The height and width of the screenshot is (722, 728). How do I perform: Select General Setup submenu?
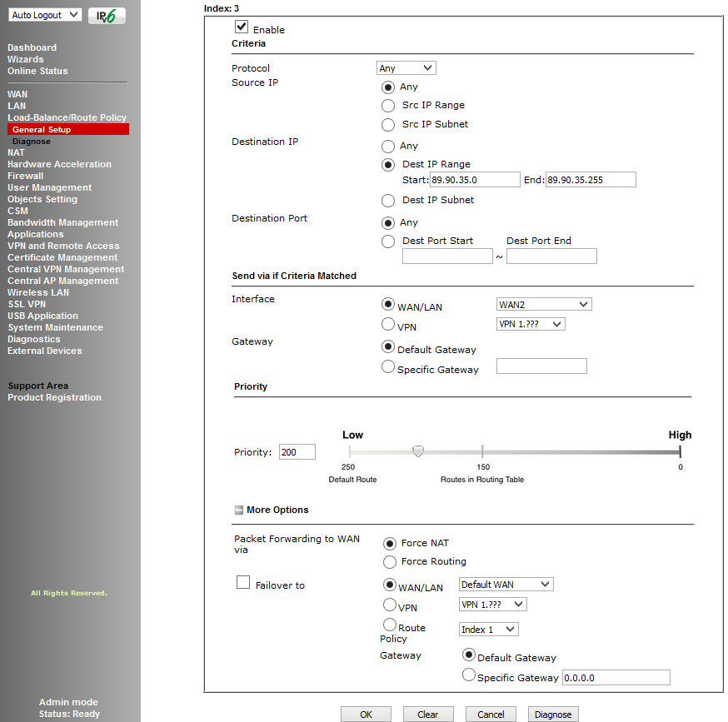(x=68, y=130)
